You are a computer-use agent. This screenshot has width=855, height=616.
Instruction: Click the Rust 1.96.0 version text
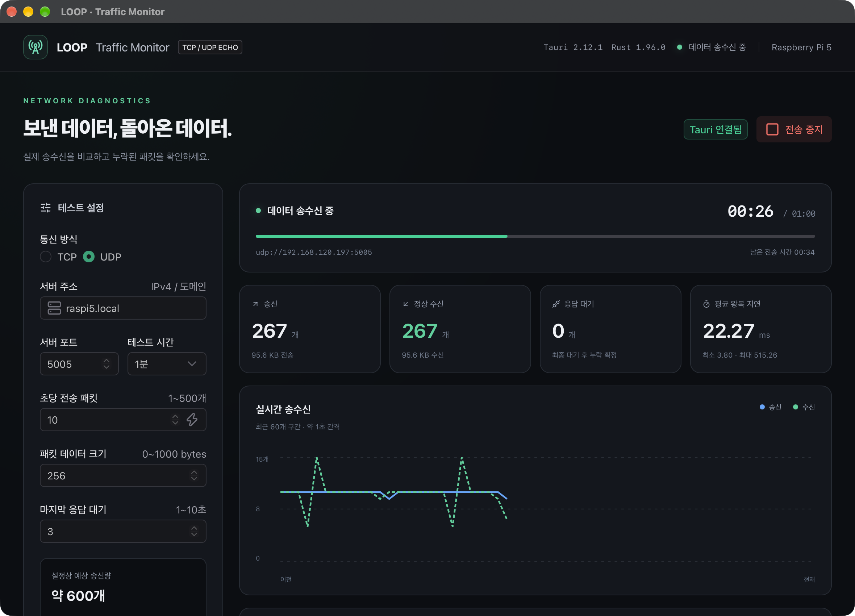pyautogui.click(x=638, y=47)
